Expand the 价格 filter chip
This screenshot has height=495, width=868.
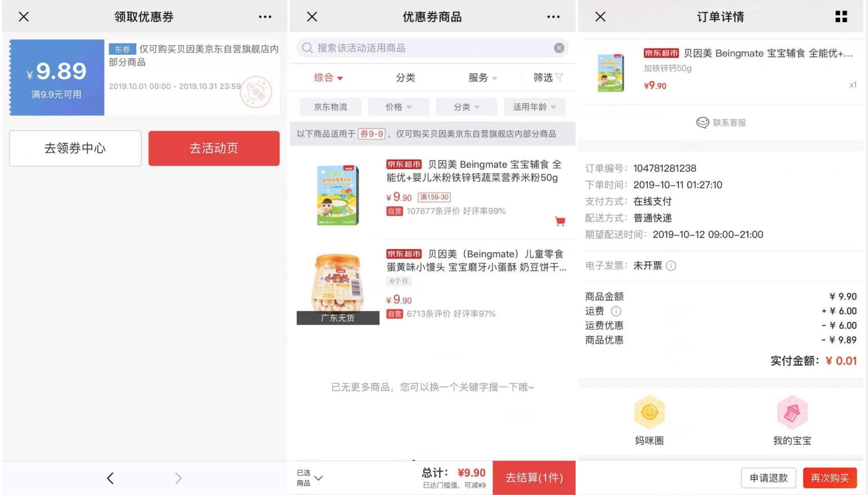[x=399, y=107]
